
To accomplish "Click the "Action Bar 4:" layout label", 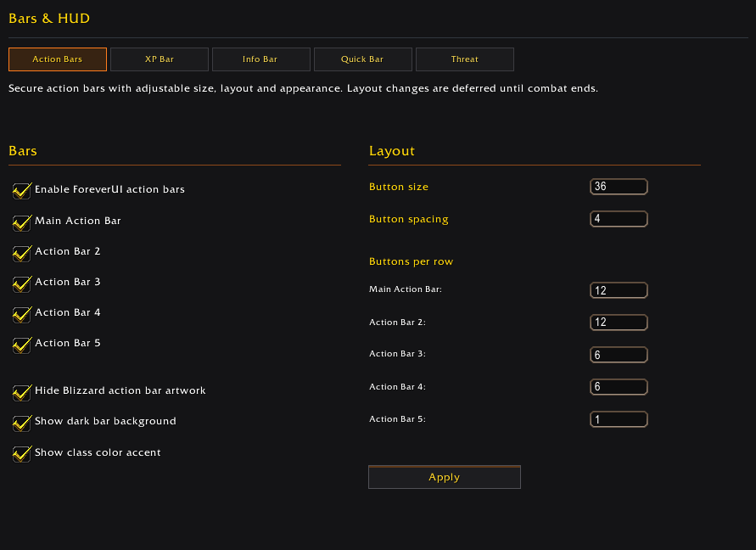I will [397, 387].
